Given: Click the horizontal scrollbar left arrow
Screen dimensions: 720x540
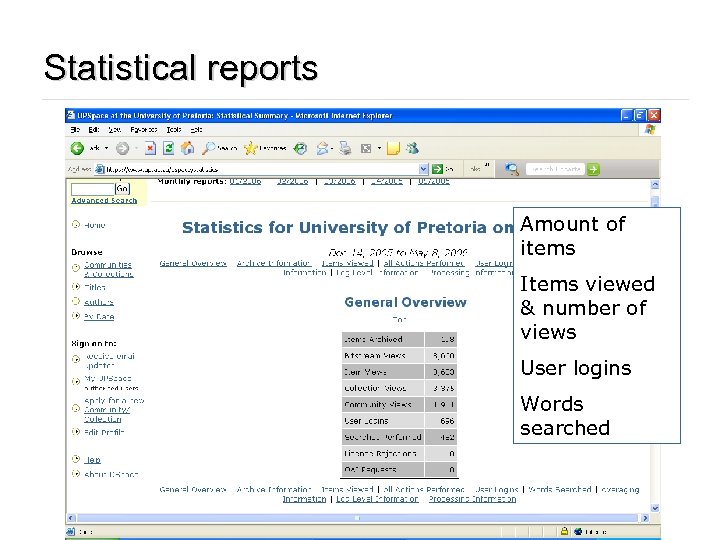Looking at the screenshot, I should tap(71, 518).
